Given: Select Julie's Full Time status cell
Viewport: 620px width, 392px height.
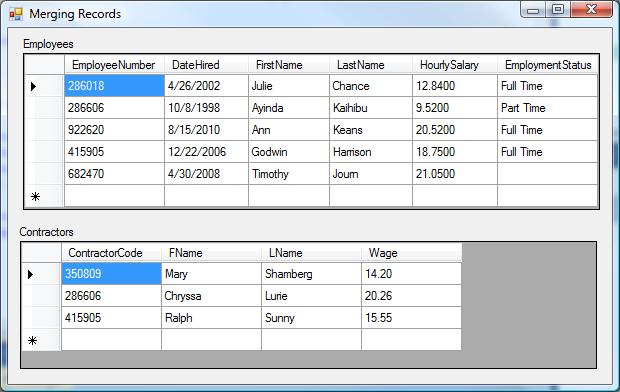Looking at the screenshot, I should tap(548, 86).
